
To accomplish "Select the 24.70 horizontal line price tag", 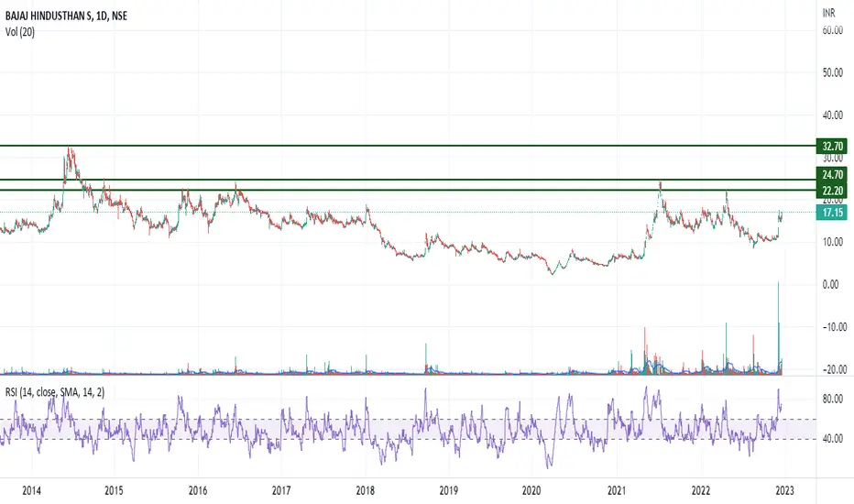I will click(832, 175).
